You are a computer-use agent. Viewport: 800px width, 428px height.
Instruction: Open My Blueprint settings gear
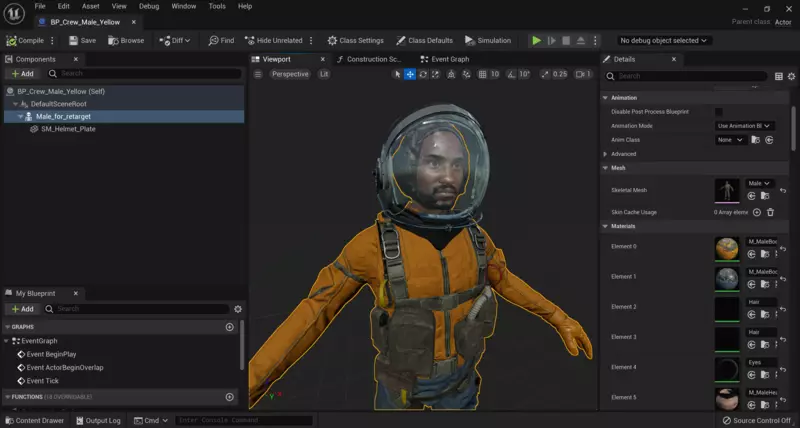238,309
